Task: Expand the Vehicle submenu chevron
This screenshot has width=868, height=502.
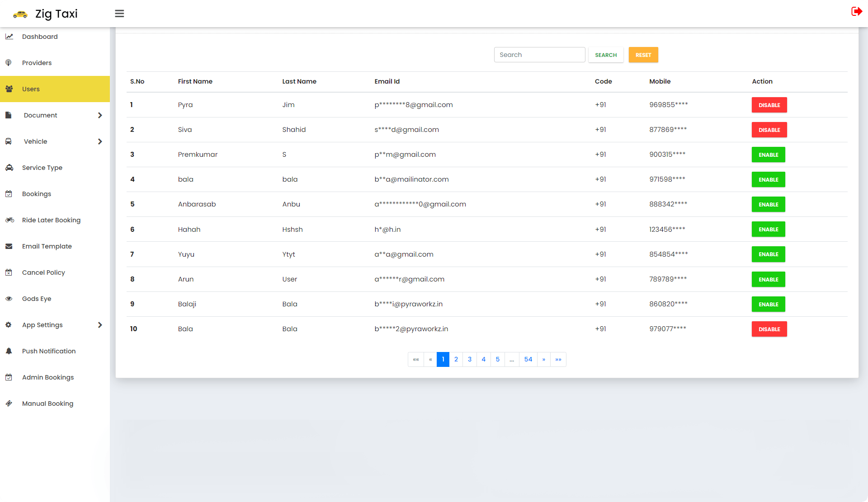Action: (100, 141)
